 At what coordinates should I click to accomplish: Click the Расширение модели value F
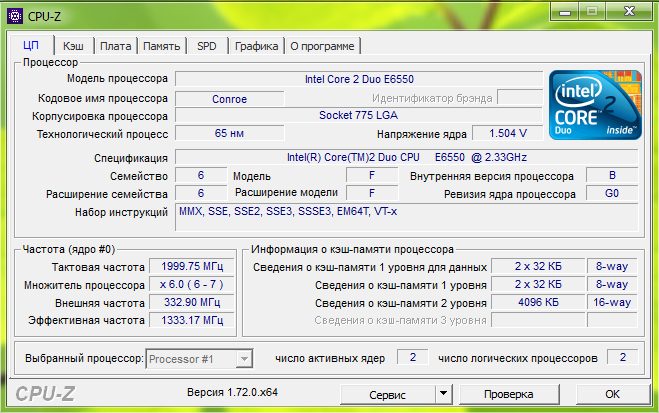(372, 193)
